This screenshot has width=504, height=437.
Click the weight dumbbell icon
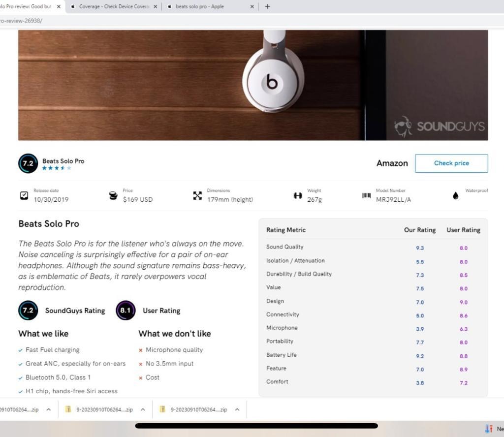tap(298, 196)
